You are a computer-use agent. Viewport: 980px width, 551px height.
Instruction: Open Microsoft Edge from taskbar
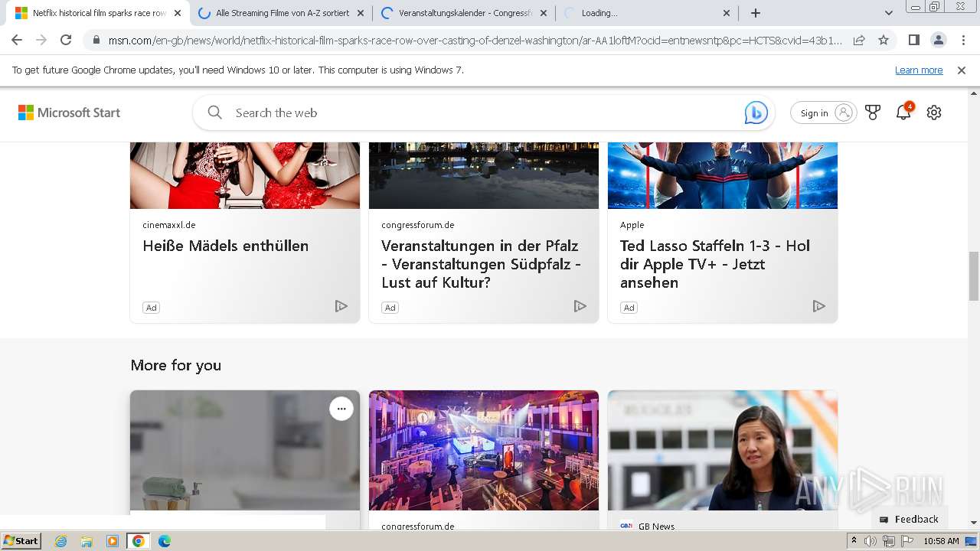(x=165, y=541)
